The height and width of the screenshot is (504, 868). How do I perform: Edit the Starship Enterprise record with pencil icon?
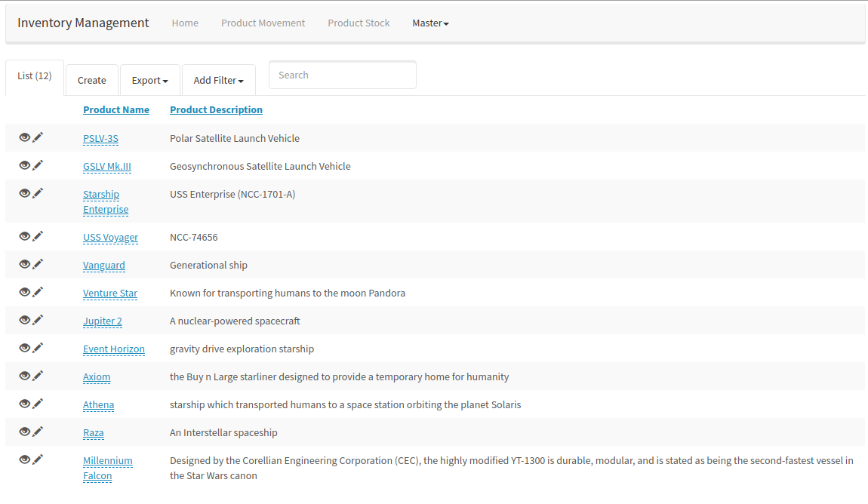coord(38,193)
